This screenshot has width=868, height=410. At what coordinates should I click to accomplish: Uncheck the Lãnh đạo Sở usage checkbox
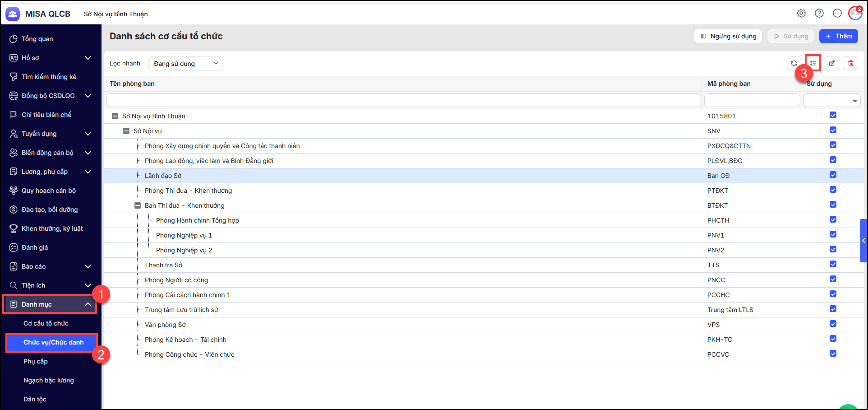tap(833, 175)
